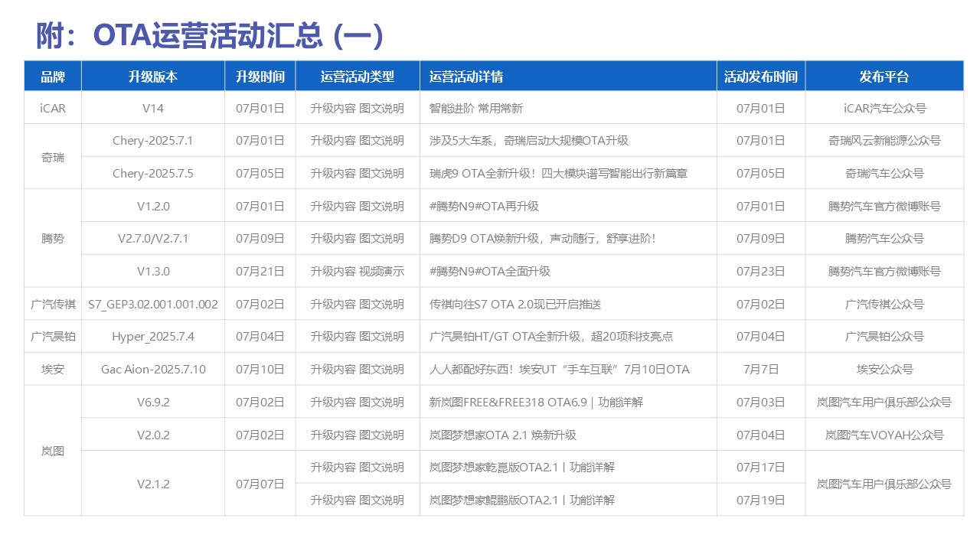Select the 品牌 column header

click(53, 77)
